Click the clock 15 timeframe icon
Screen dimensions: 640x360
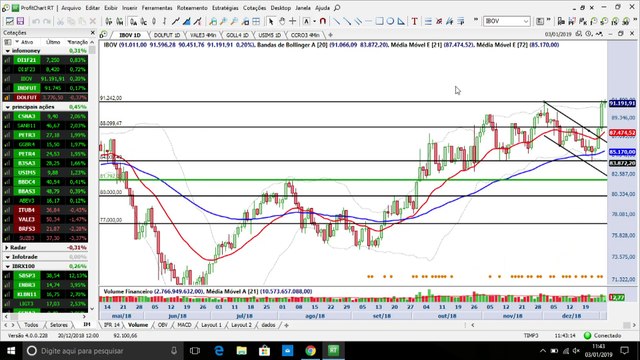[x=615, y=21]
